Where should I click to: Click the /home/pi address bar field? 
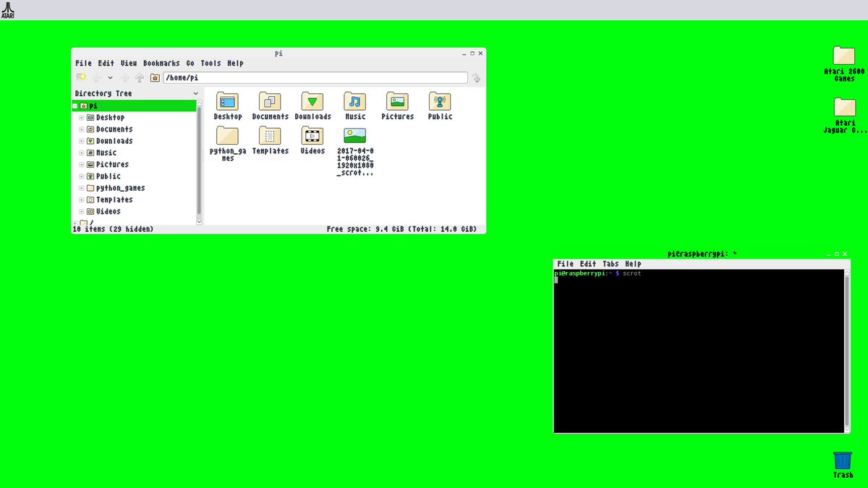tap(315, 77)
